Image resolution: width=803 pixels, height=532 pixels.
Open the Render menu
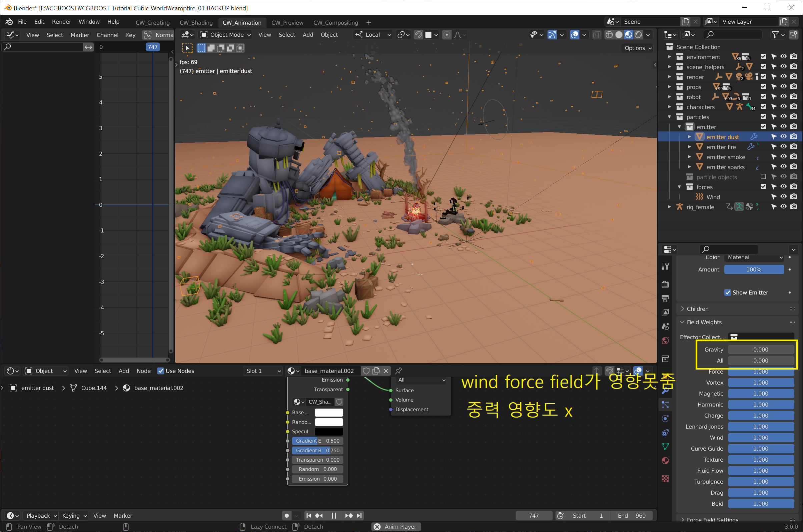click(x=61, y=22)
